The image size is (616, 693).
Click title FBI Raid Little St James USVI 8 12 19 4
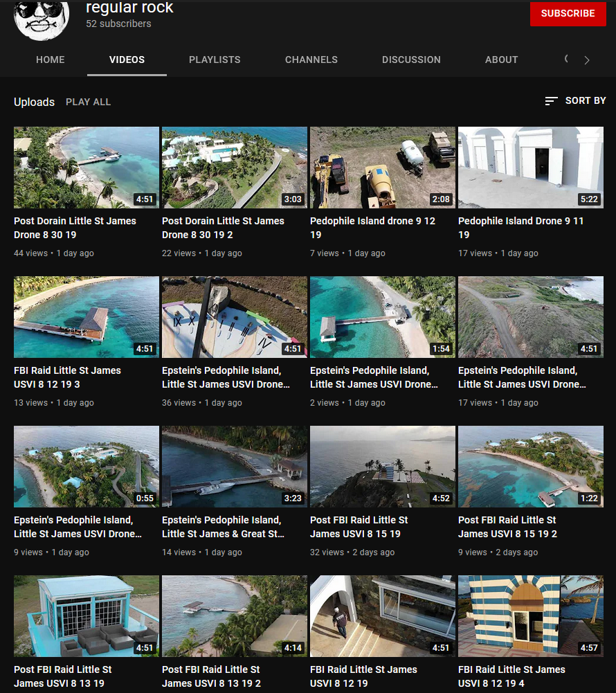pyautogui.click(x=511, y=676)
